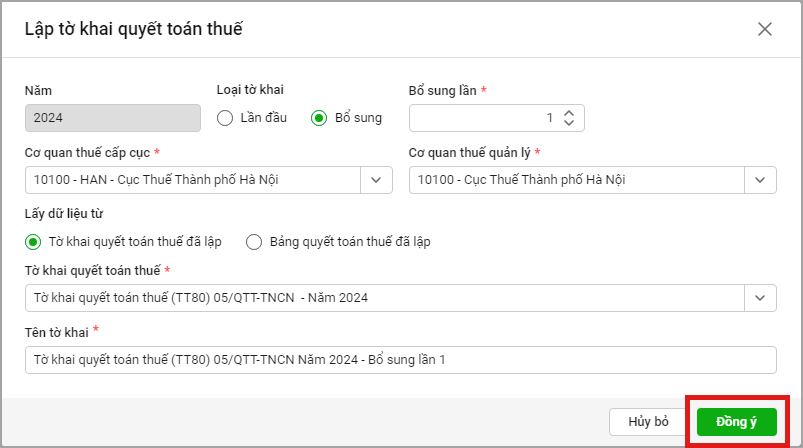This screenshot has width=803, height=448.
Task: Click the Đồng ý button
Action: pyautogui.click(x=737, y=421)
